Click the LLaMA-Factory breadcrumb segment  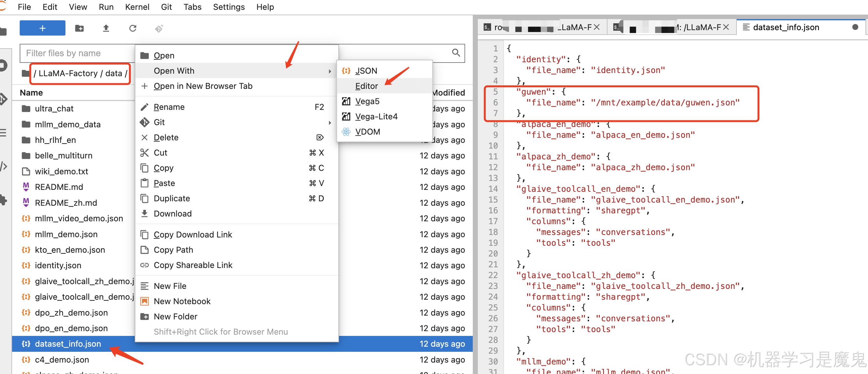click(68, 73)
